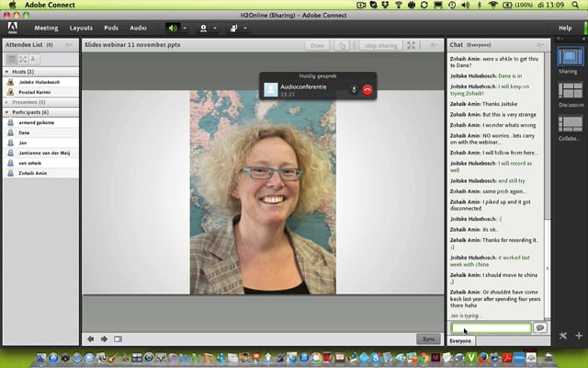588x368 pixels.
Task: Open the Meeting menu
Action: pos(46,29)
